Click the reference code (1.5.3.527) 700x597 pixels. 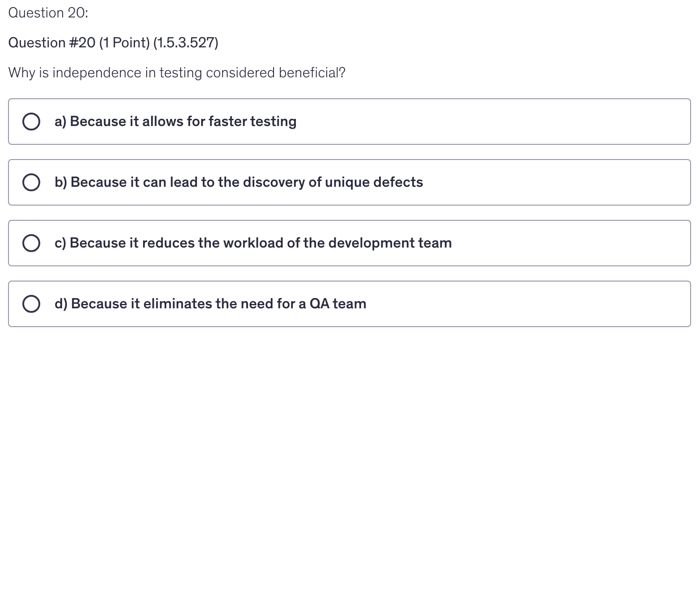[186, 43]
